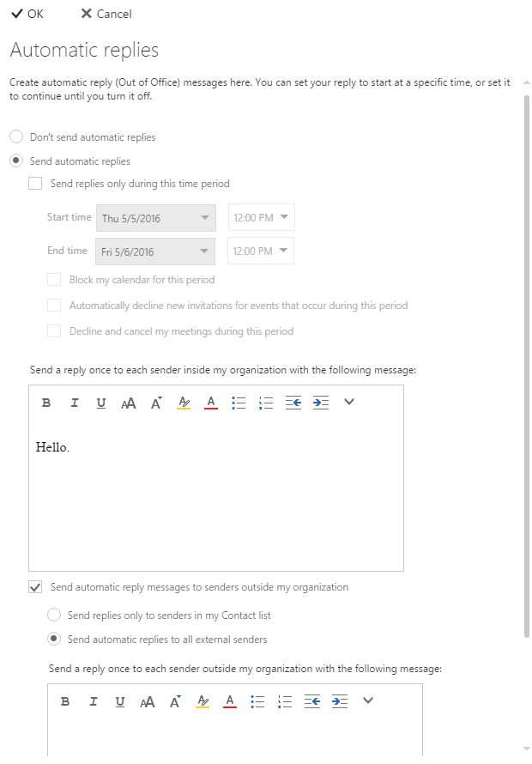Check Block my calendar for this period
The width and height of the screenshot is (532, 764).
click(54, 280)
